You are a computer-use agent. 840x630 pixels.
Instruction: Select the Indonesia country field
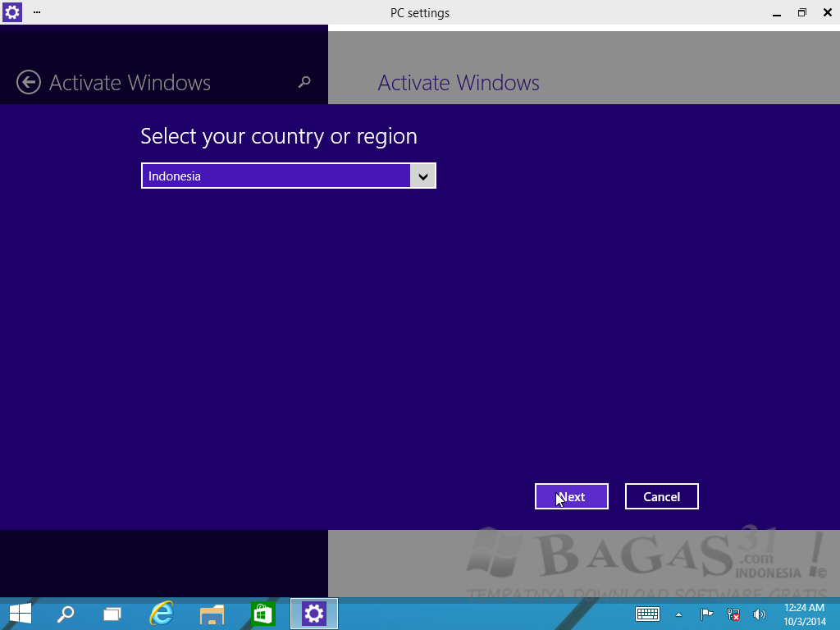(x=288, y=176)
